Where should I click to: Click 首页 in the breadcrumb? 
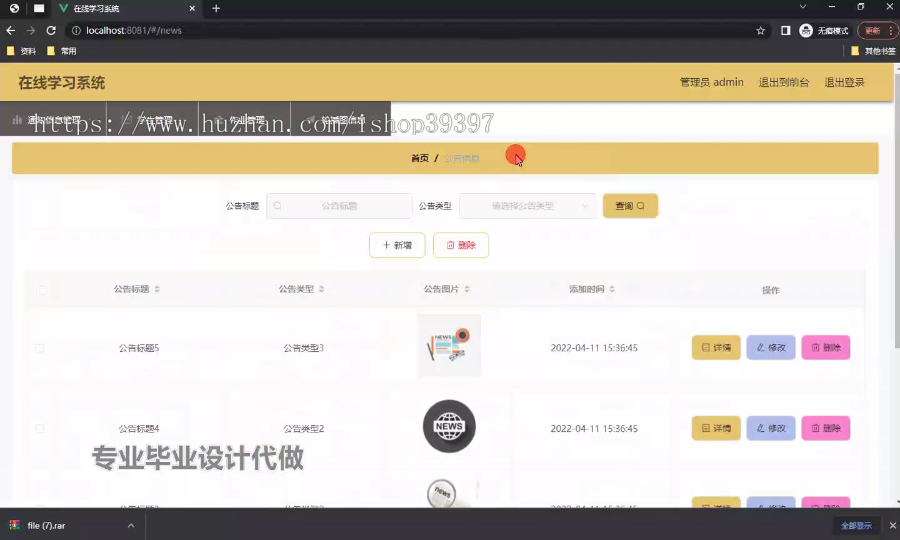click(420, 158)
